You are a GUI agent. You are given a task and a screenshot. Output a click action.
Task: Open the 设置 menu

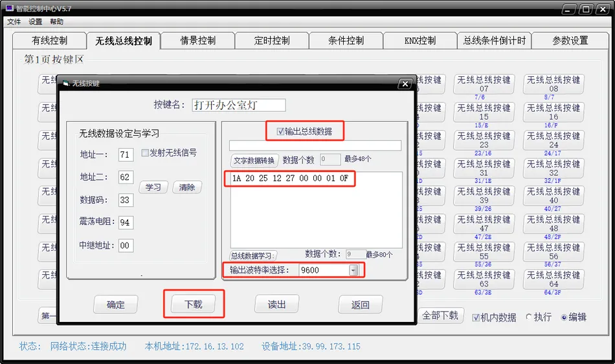pyautogui.click(x=36, y=21)
